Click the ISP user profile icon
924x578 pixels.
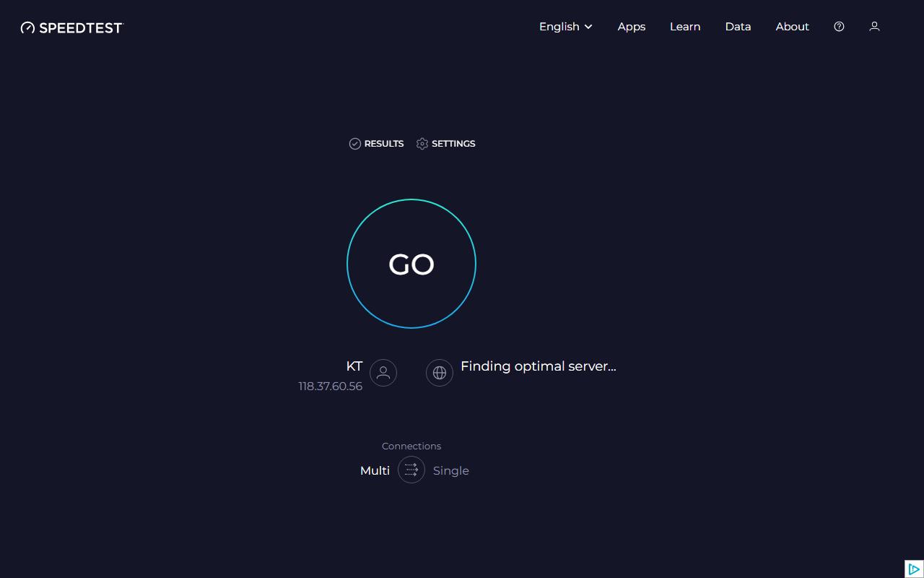[383, 373]
